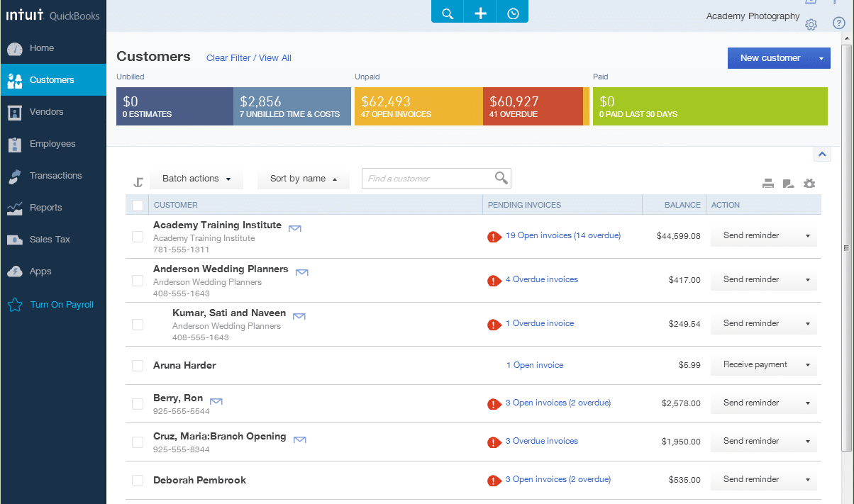
Task: Tick the checkbox for Aruna Harder
Action: 138,366
